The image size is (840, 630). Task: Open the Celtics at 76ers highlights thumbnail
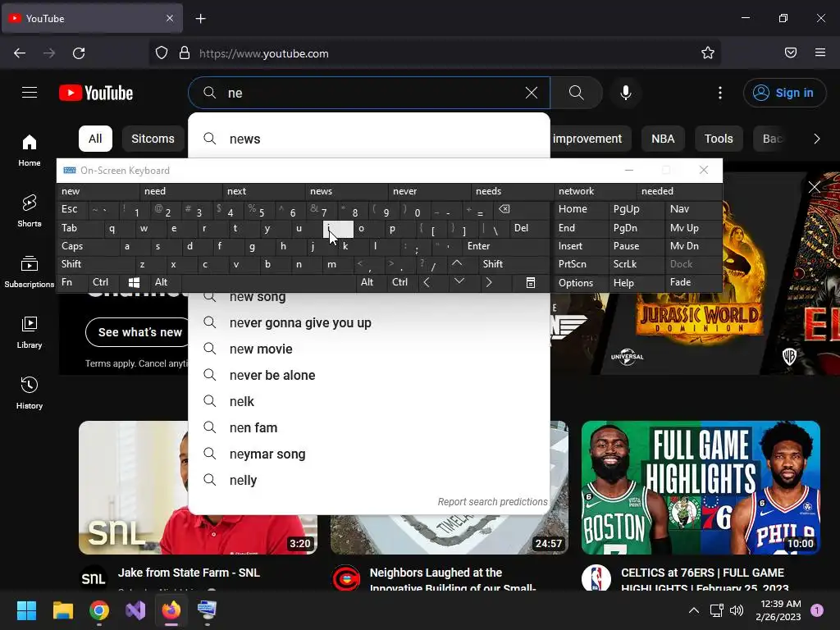(701, 487)
